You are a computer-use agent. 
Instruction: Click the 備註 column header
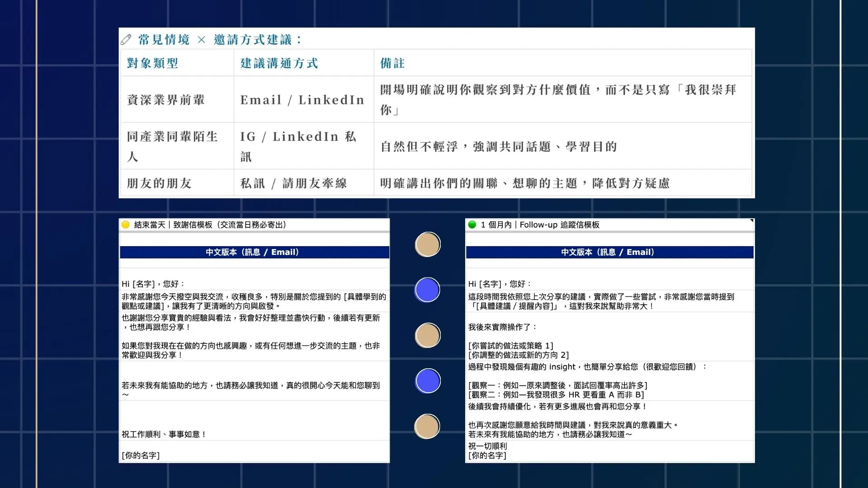pyautogui.click(x=392, y=63)
